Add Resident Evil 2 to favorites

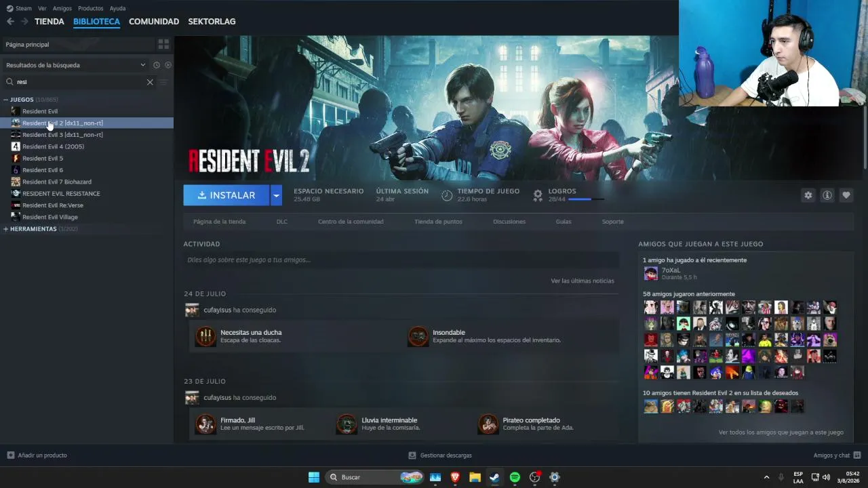(x=846, y=195)
